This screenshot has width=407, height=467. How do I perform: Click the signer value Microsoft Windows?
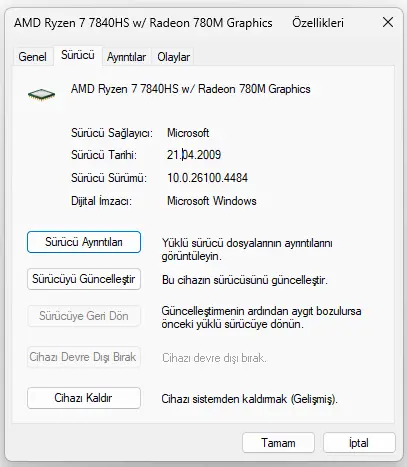[x=212, y=201]
